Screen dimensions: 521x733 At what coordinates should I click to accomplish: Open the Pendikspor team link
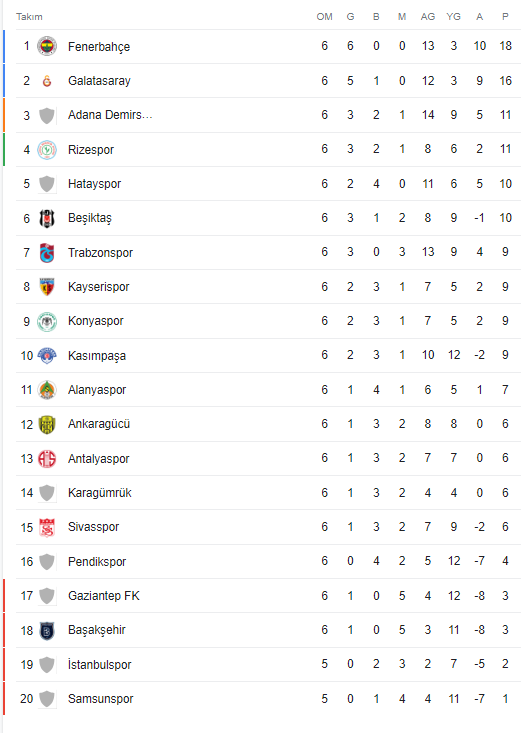[x=97, y=561]
